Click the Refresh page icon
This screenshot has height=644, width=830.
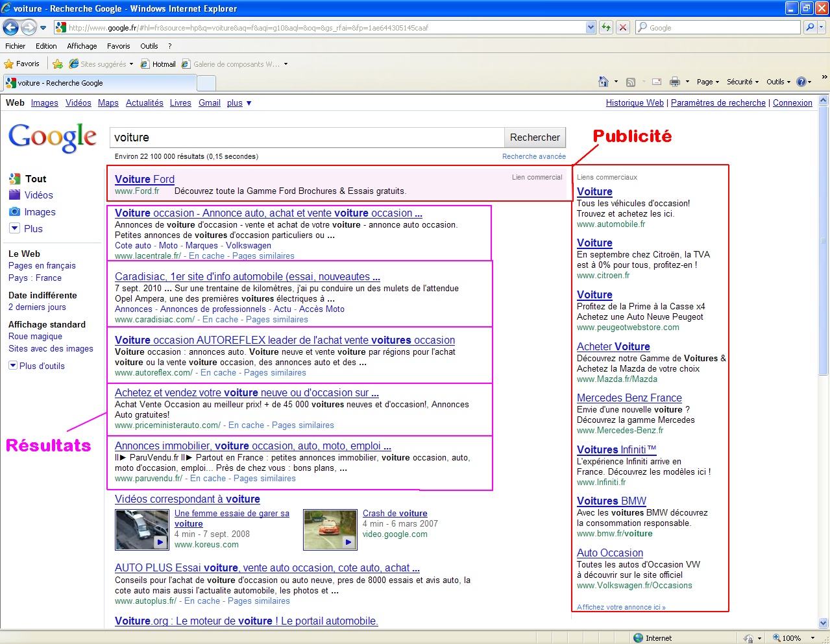605,27
